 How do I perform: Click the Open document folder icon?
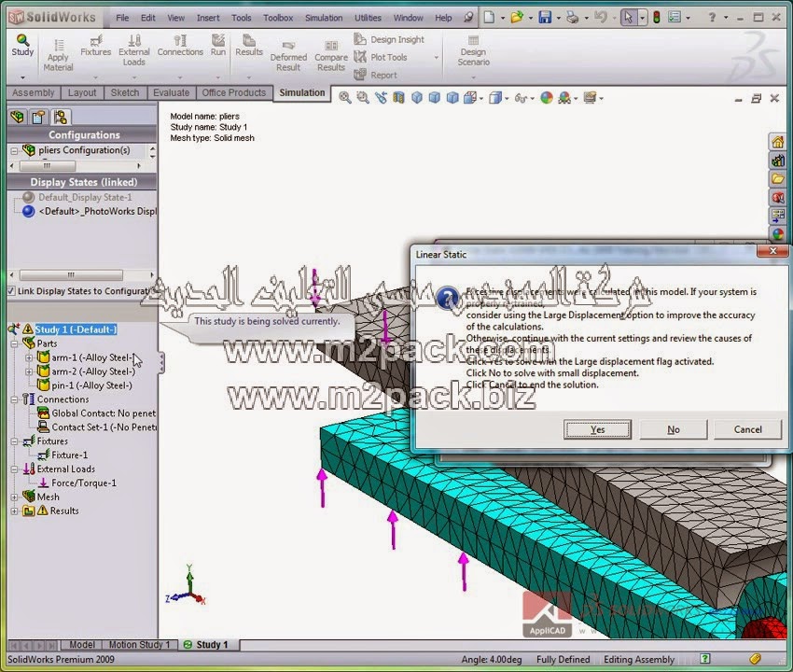pos(517,18)
